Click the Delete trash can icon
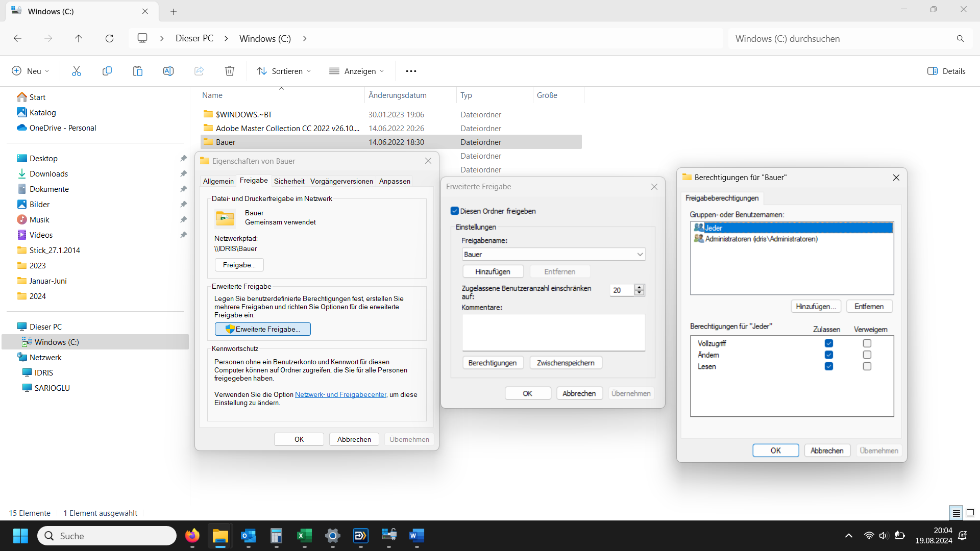This screenshot has width=980, height=551. [230, 71]
